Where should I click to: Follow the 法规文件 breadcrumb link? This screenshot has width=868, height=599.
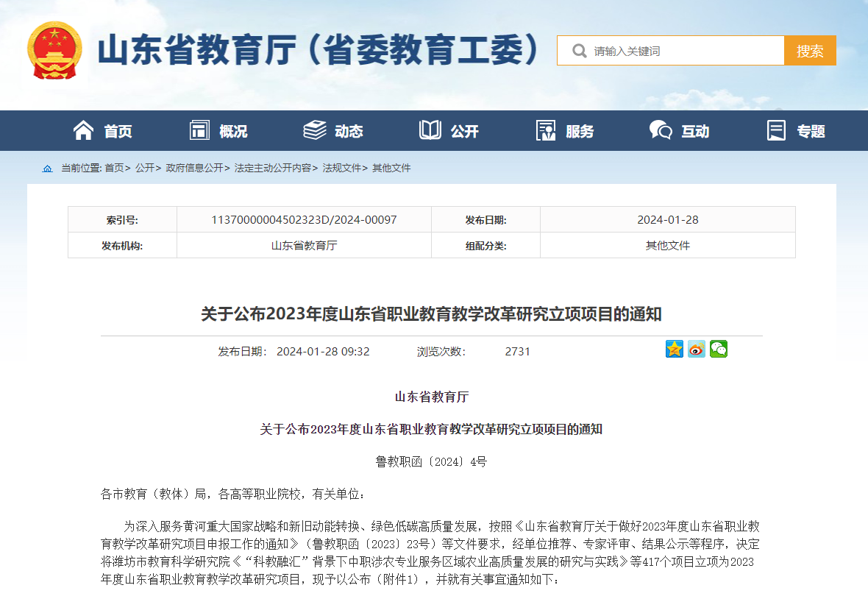[342, 168]
